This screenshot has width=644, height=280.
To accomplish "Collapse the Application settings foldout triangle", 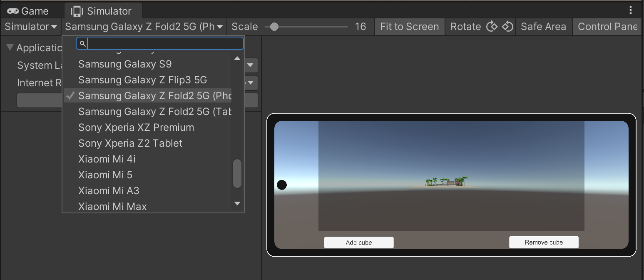I will [x=10, y=48].
